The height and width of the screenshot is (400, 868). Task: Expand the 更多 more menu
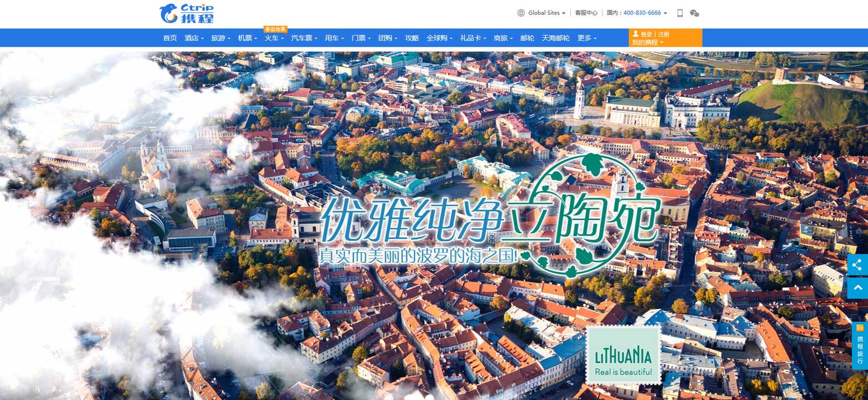587,38
